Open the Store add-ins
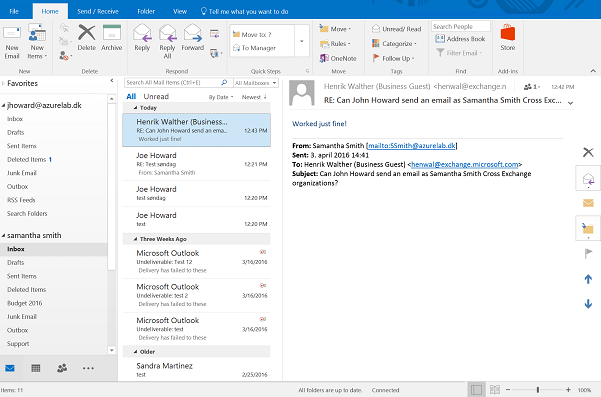 [507, 38]
